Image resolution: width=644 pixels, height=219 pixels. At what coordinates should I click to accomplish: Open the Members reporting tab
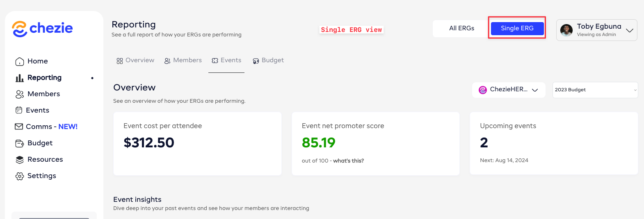point(183,61)
